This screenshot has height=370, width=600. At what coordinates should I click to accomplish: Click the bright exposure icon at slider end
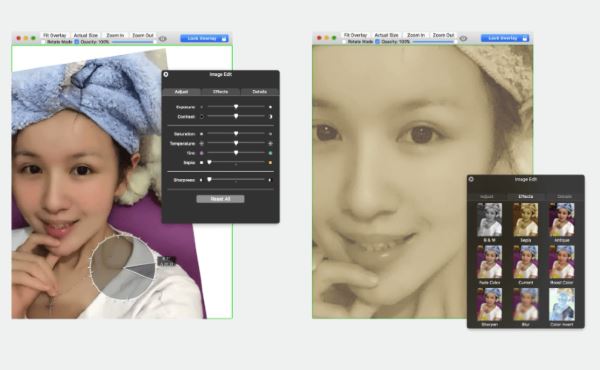tap(270, 107)
